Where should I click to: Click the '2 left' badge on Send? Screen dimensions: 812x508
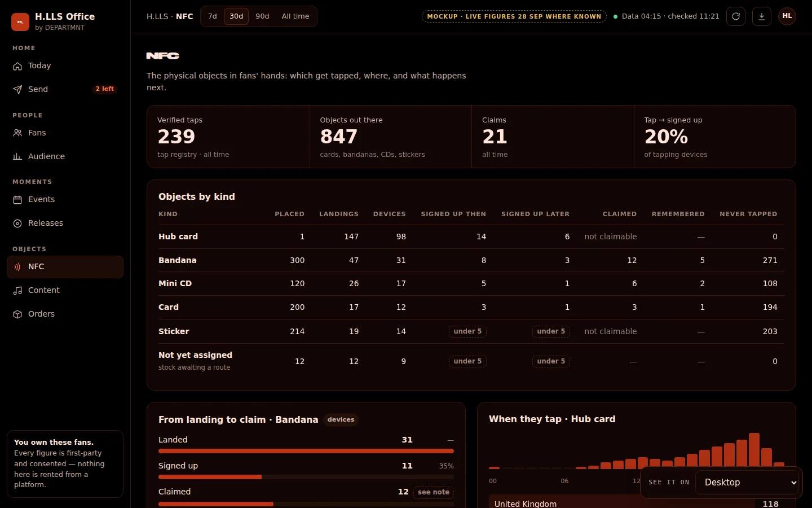point(105,89)
